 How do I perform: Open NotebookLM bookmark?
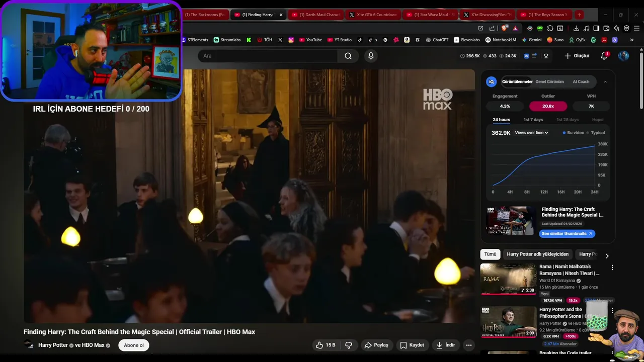click(501, 40)
